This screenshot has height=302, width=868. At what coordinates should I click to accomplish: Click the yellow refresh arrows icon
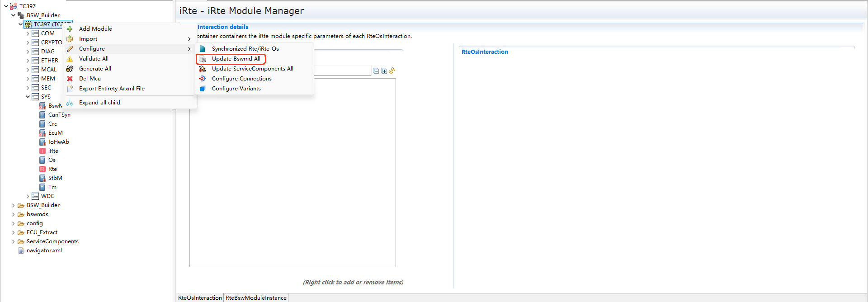tap(392, 71)
